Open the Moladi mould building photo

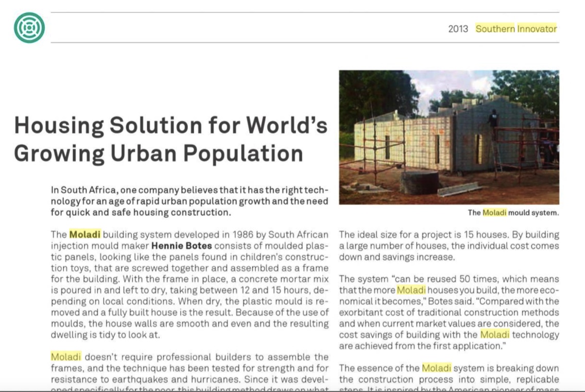(x=449, y=137)
